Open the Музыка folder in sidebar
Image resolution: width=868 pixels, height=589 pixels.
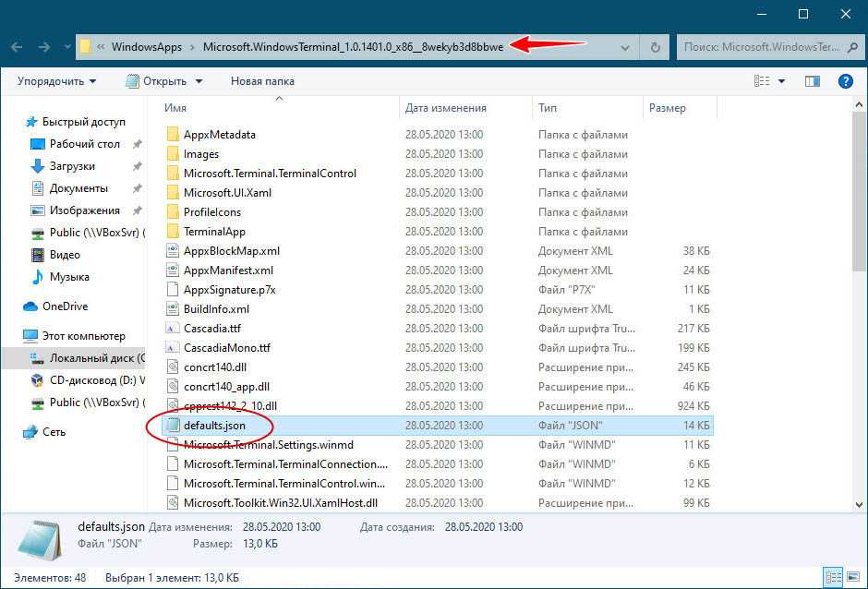68,277
